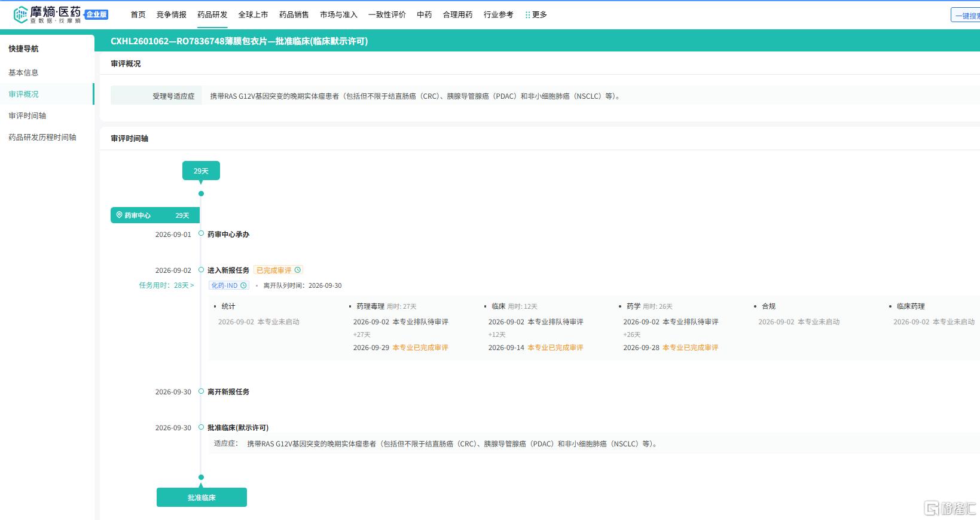The width and height of the screenshot is (980, 520).
Task: Jump to 基本信息 in quick navigation
Action: (x=23, y=72)
